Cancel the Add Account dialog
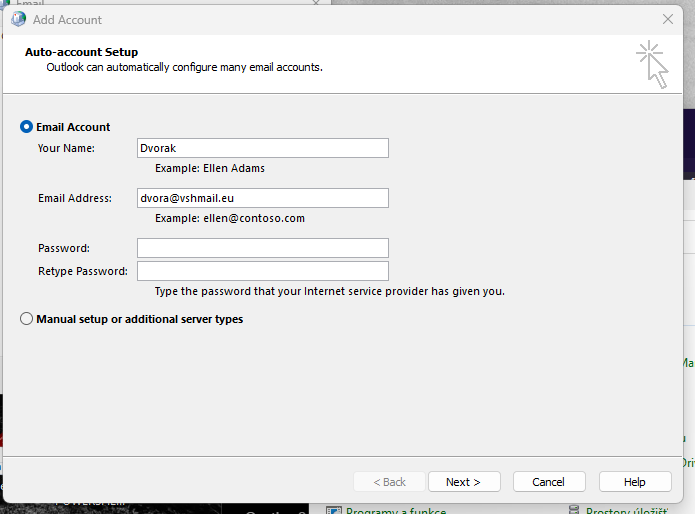695x514 pixels. coord(549,482)
